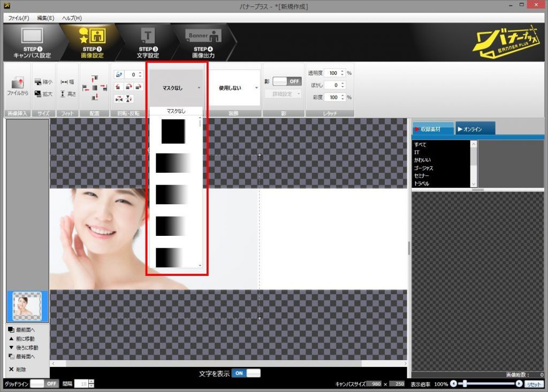Click the Banner Plus logo
The image size is (548, 392).
tap(506, 42)
